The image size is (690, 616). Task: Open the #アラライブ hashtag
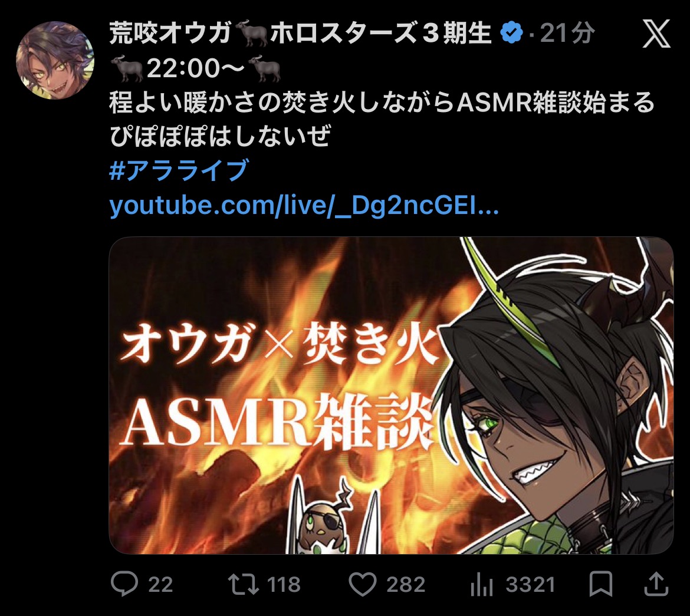pos(179,171)
